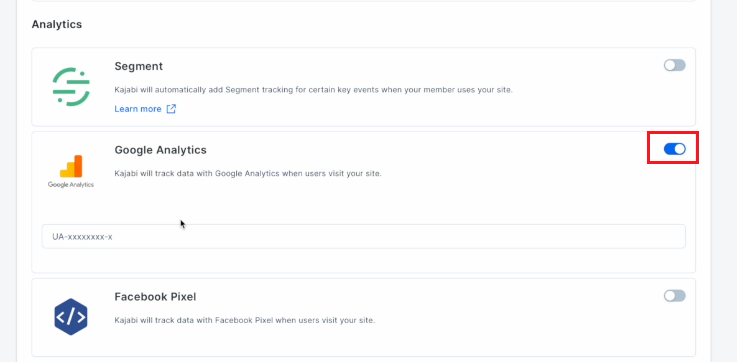Click the external link icon beside Learn more
Screen dimensions: 737x362
coord(172,109)
